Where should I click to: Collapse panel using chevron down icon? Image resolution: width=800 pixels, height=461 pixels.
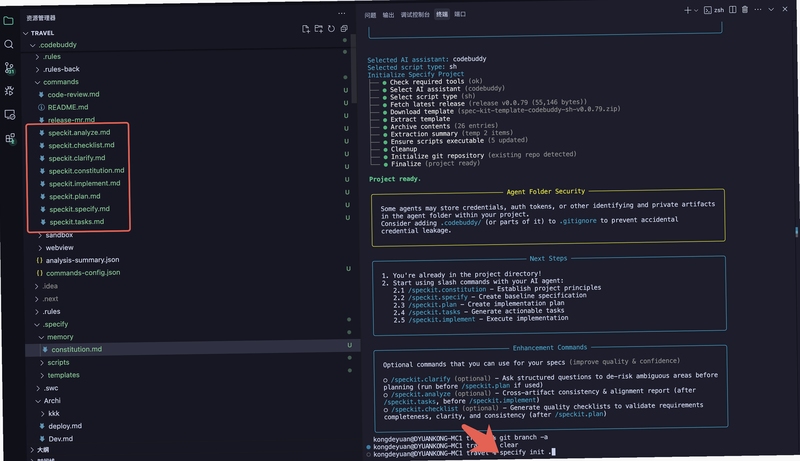pos(771,9)
